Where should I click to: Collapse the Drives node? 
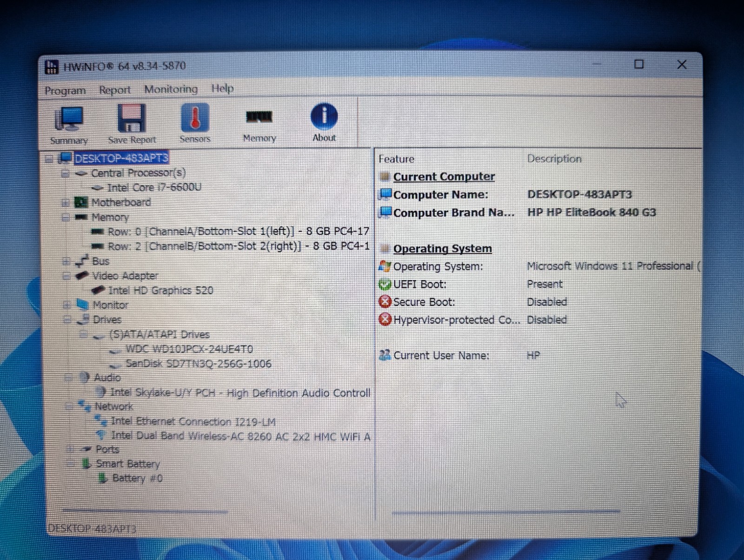(x=67, y=320)
